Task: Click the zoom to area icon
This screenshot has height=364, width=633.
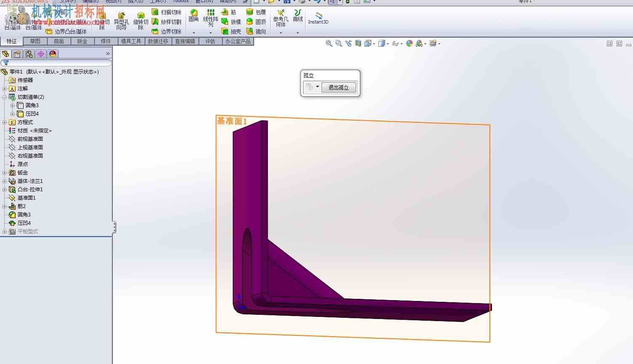Action: [339, 43]
